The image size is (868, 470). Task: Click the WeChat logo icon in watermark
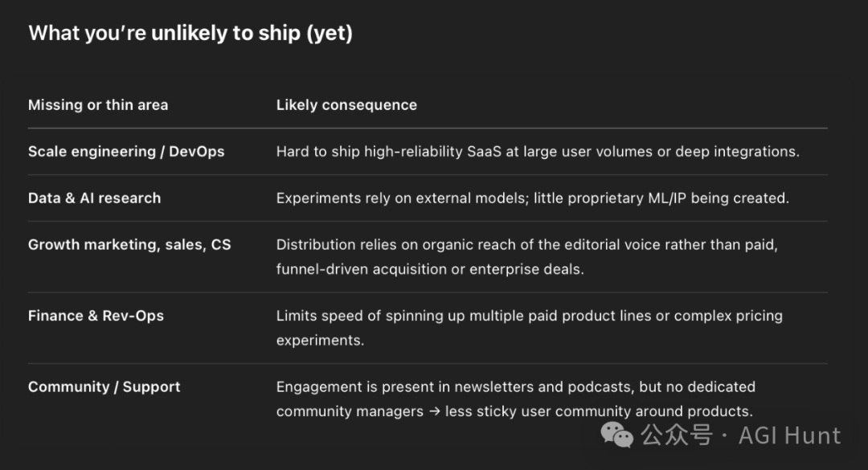tap(617, 435)
